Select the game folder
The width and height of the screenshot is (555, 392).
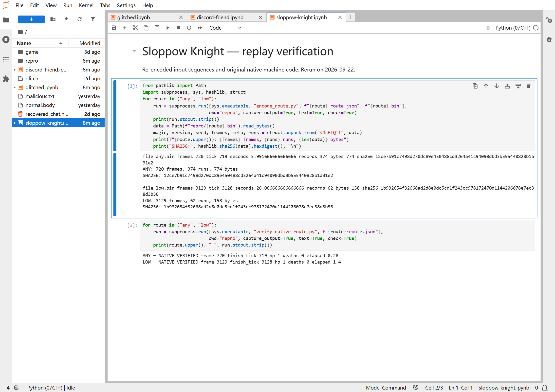58,52
